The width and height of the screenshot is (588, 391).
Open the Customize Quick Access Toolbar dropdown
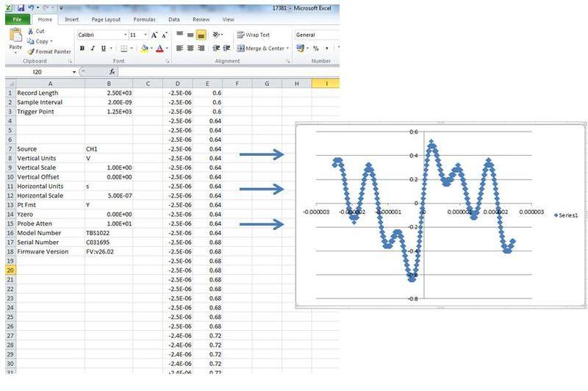click(x=61, y=8)
